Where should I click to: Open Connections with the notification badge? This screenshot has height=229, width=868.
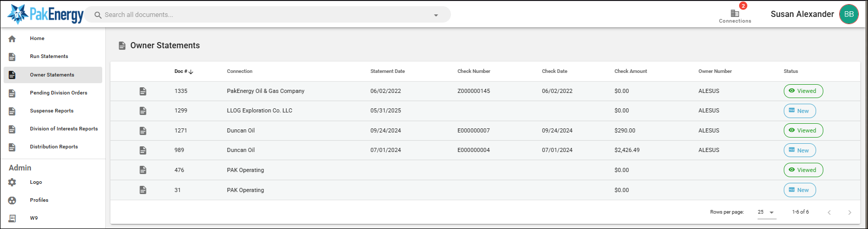tap(735, 14)
